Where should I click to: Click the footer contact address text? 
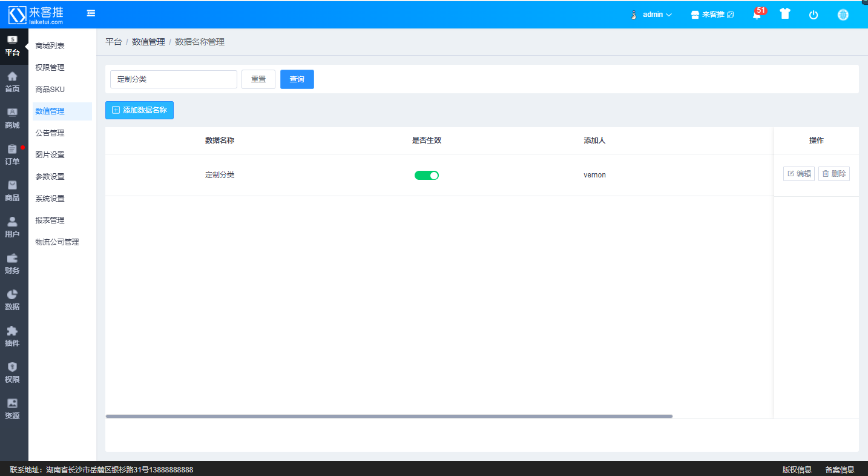click(102, 469)
